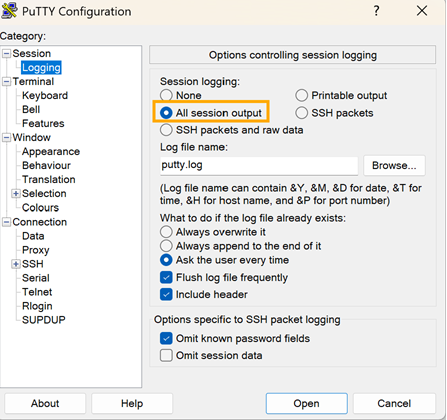
Task: Click the putty.log file name field
Action: coord(259,165)
